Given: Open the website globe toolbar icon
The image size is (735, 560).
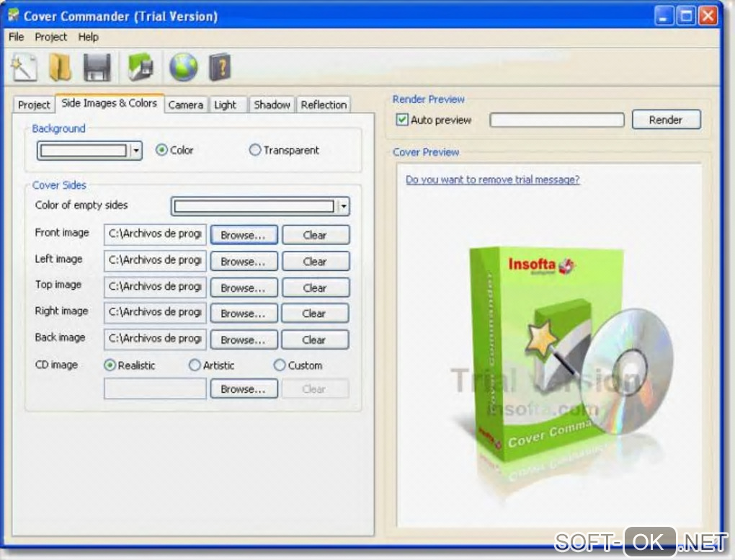Looking at the screenshot, I should point(183,68).
